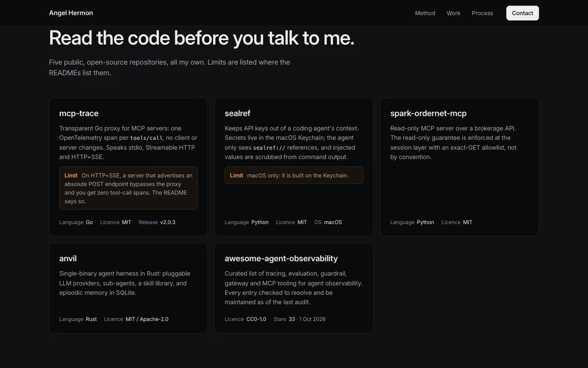Click the heading "Read the code before you talk to me."
Screen dimensions: 588x368
(x=202, y=38)
